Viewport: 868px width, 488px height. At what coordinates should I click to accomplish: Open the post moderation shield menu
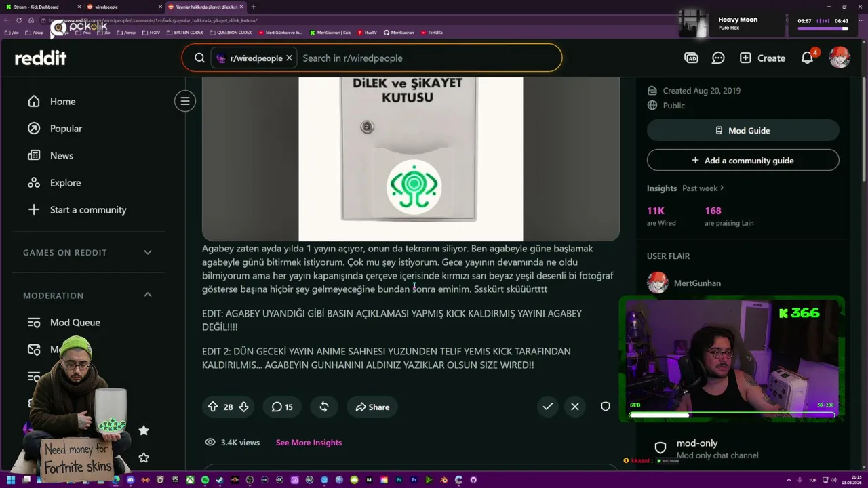pos(606,407)
